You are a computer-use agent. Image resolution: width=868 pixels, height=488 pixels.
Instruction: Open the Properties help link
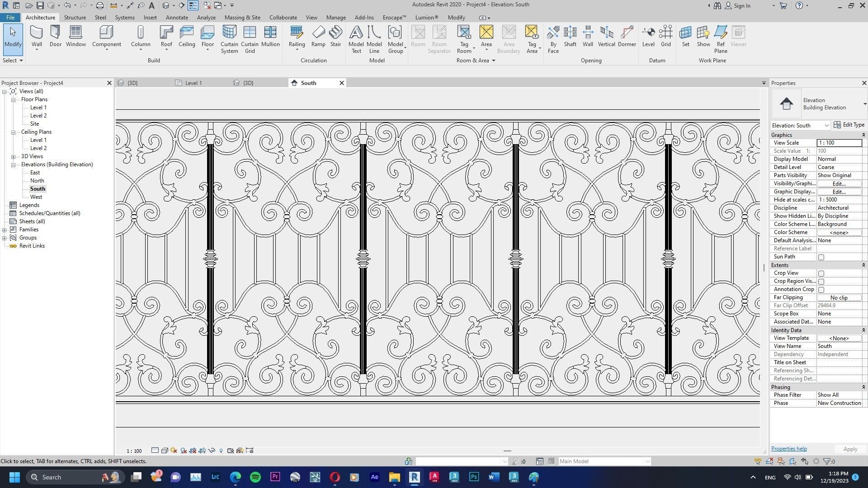point(789,449)
